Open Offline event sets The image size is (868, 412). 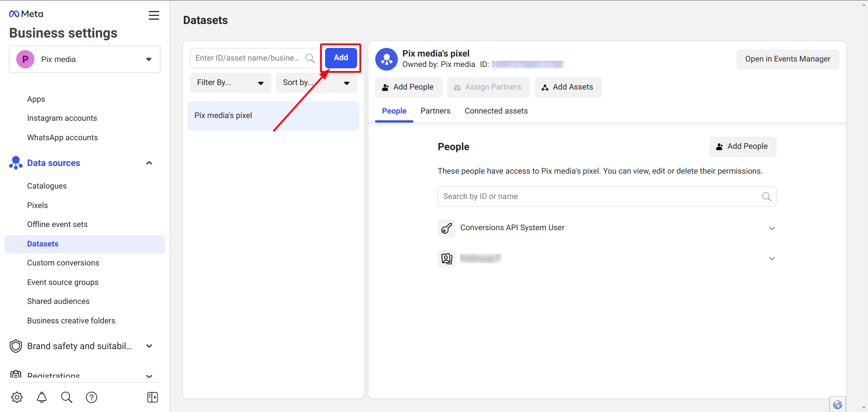pos(57,224)
